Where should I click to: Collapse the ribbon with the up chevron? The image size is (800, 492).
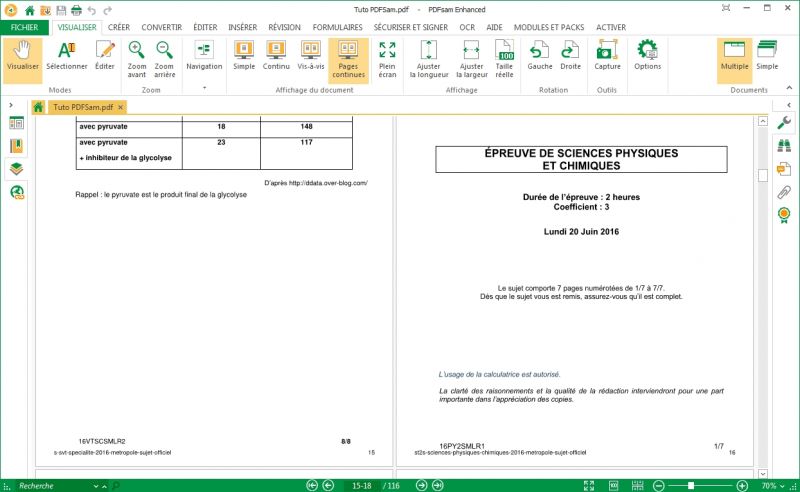pyautogui.click(x=789, y=88)
